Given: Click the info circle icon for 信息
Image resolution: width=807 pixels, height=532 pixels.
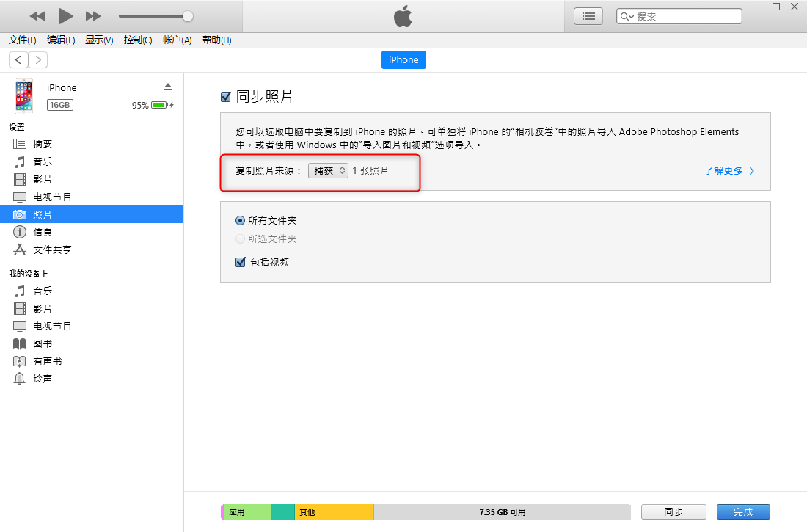Looking at the screenshot, I should pyautogui.click(x=20, y=232).
